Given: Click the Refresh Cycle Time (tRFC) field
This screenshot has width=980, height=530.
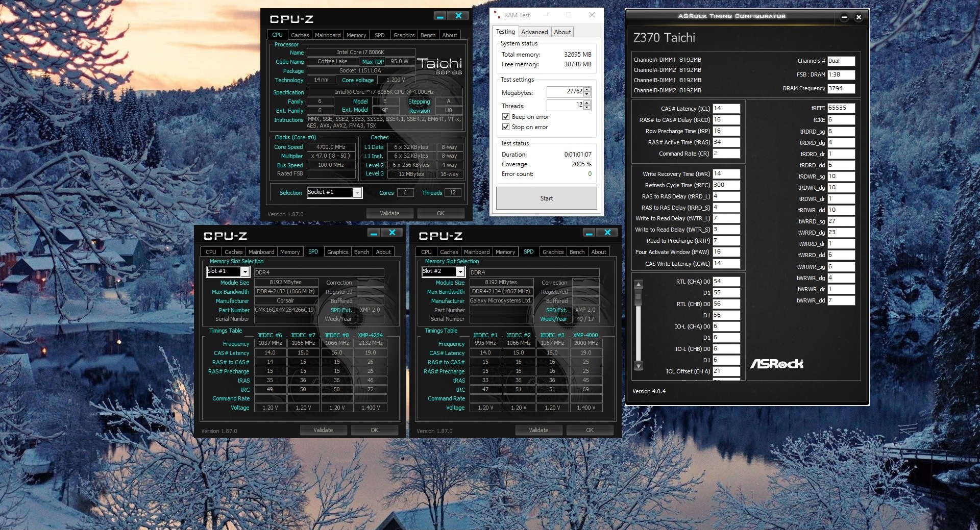Looking at the screenshot, I should (x=726, y=185).
